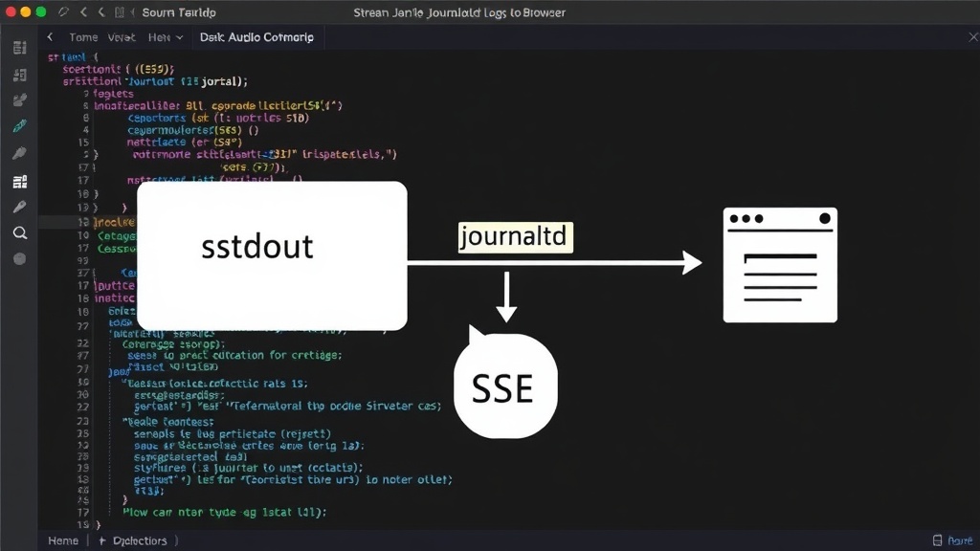Viewport: 980px width, 551px height.
Task: Select the Tome tab
Action: click(x=83, y=37)
